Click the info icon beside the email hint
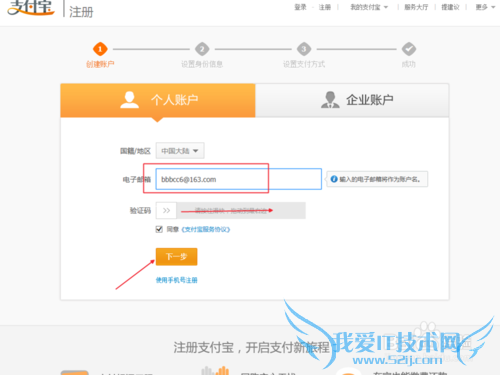This screenshot has height=375, width=500. pyautogui.click(x=334, y=179)
